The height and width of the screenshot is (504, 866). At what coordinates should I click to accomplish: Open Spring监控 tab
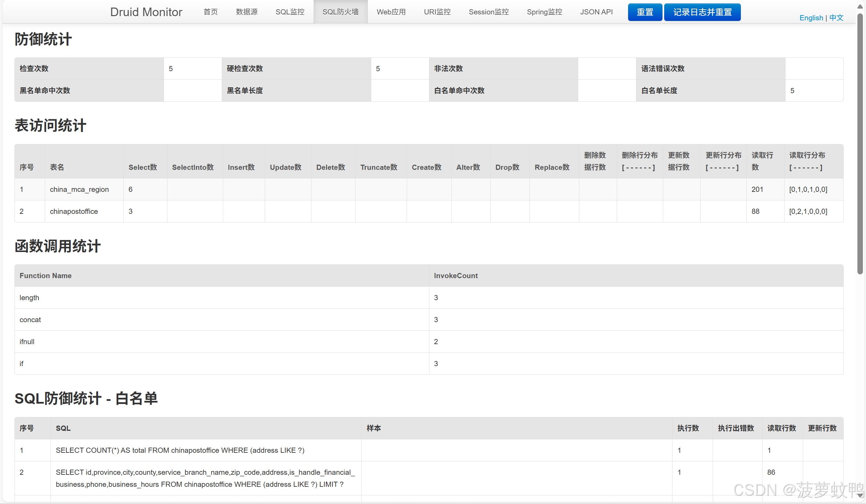pos(544,12)
